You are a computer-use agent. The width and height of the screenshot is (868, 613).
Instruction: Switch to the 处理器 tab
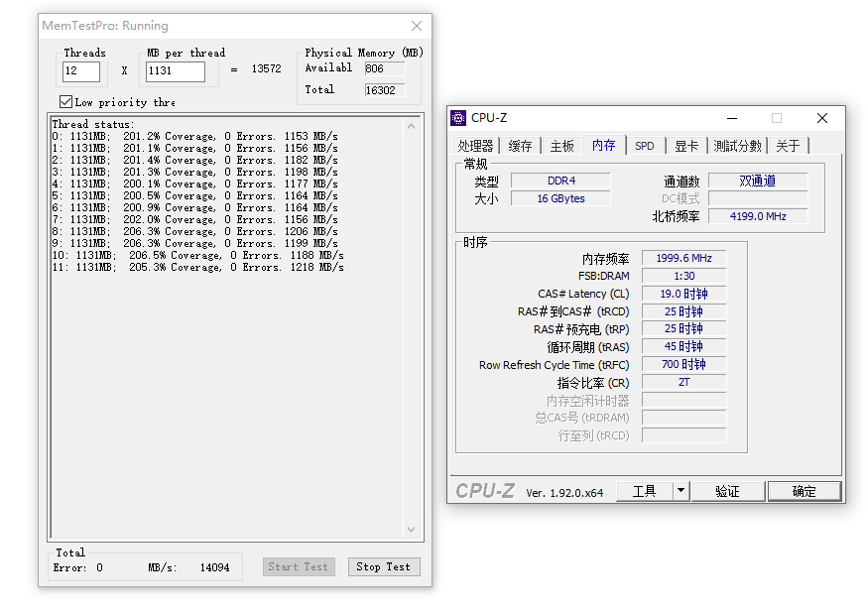pos(475,146)
